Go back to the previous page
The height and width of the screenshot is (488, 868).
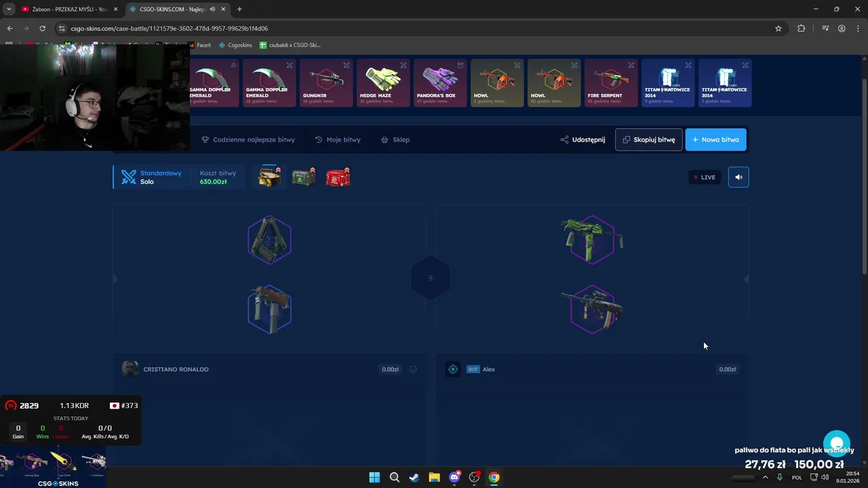(9, 28)
